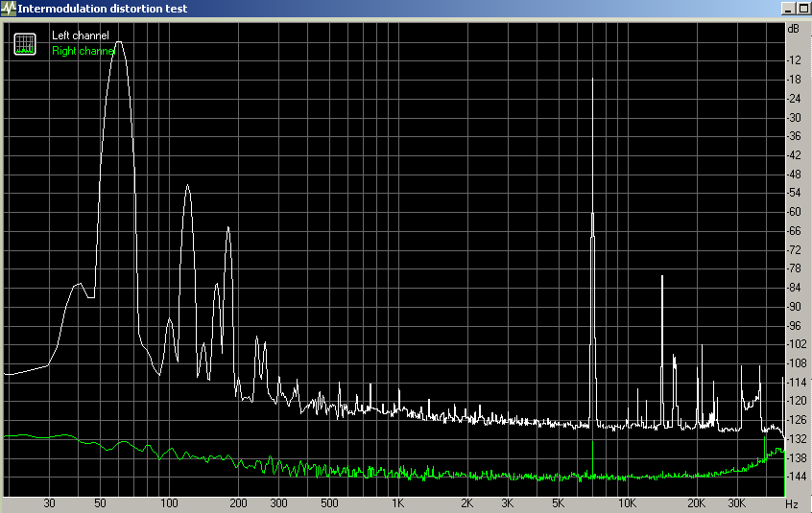Click the "-54" dB axis value
This screenshot has width=812, height=513.
click(x=794, y=193)
